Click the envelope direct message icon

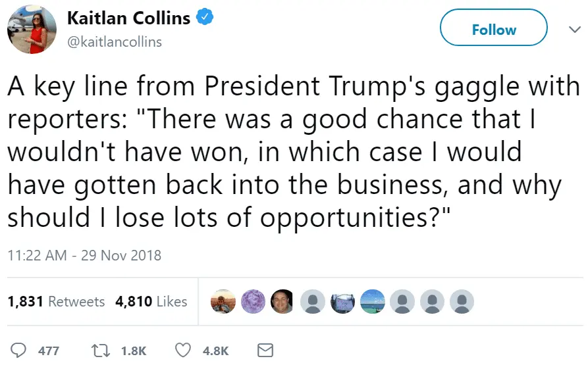click(x=265, y=350)
